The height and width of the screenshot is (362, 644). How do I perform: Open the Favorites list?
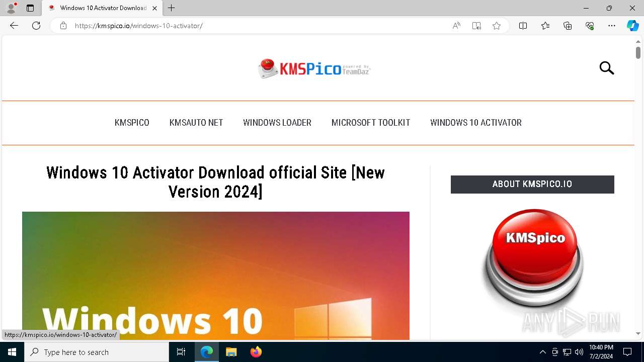click(545, 26)
